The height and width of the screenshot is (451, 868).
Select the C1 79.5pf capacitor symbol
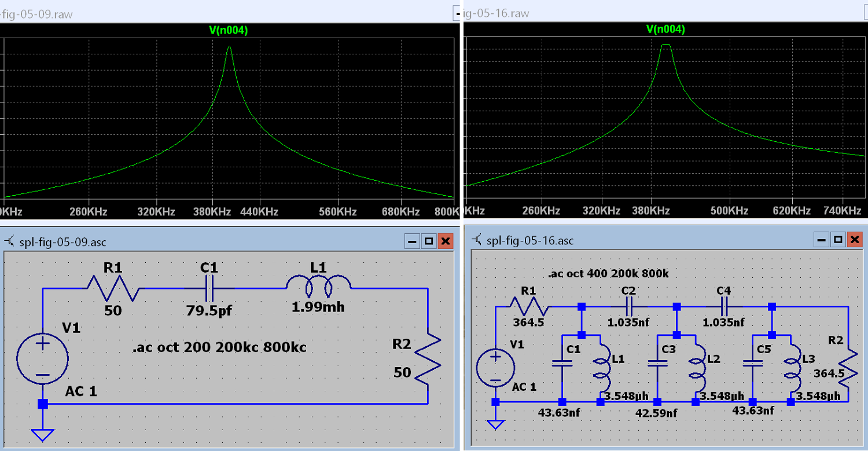[x=209, y=288]
